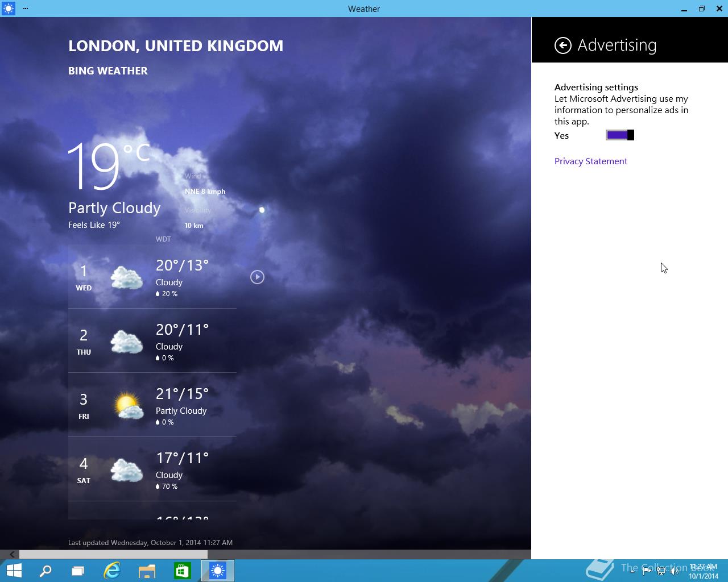
Task: Open Action Center flag icon in tray
Action: point(647,571)
